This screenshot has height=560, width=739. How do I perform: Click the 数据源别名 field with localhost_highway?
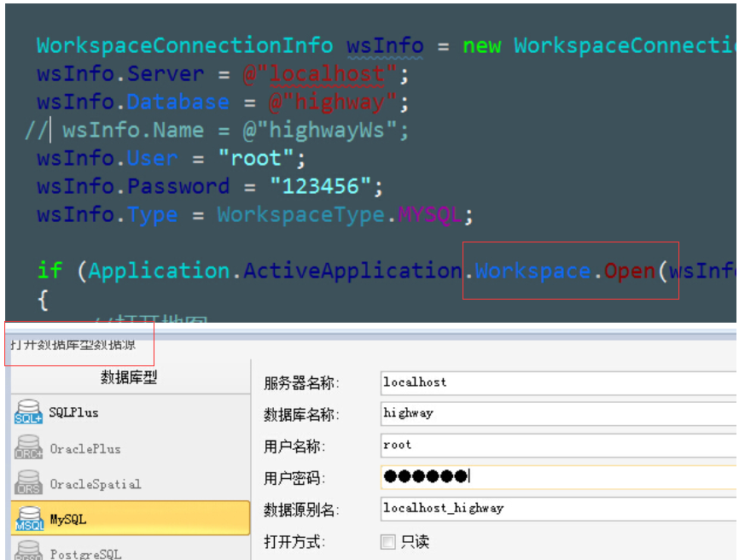[x=555, y=509]
